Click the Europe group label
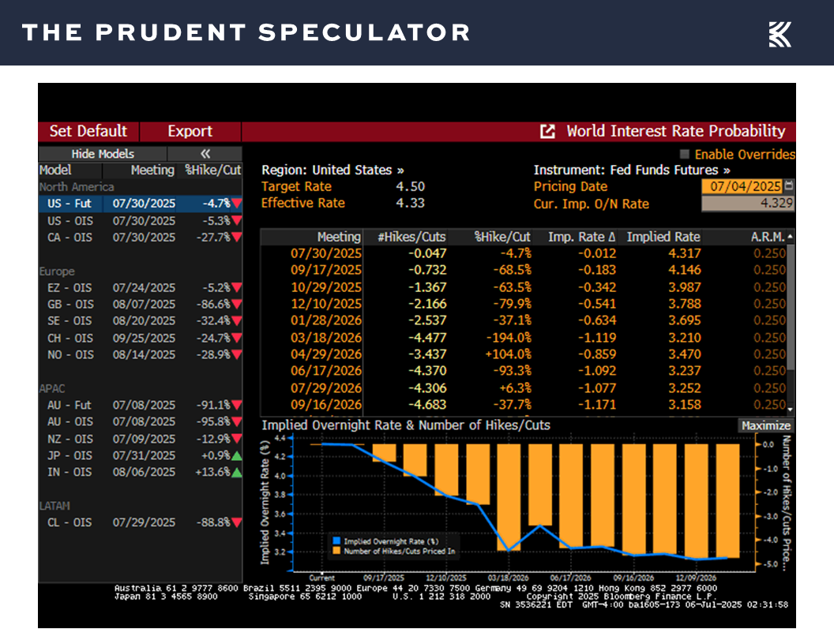The height and width of the screenshot is (644, 834). pos(57,271)
